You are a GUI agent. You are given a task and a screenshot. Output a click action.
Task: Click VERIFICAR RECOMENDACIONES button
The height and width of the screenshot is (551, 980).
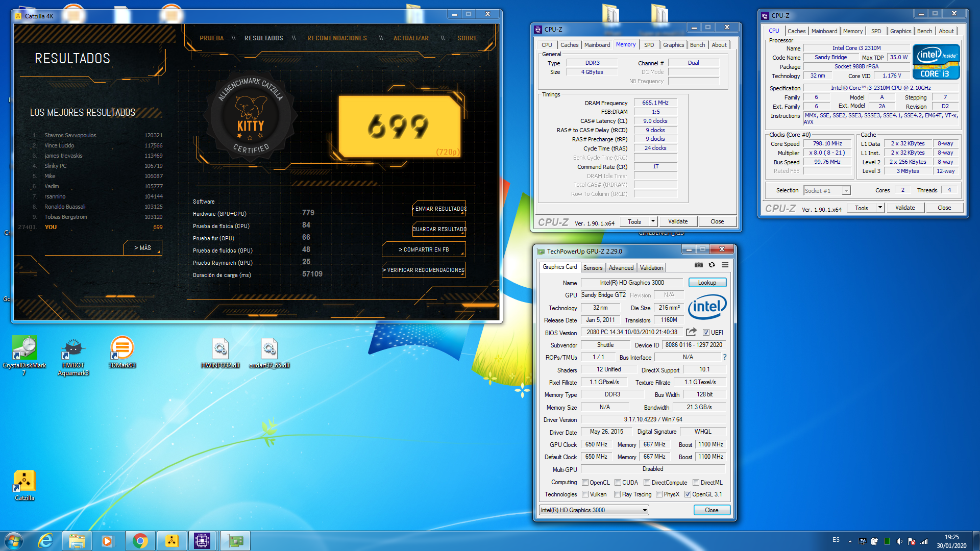click(x=424, y=270)
